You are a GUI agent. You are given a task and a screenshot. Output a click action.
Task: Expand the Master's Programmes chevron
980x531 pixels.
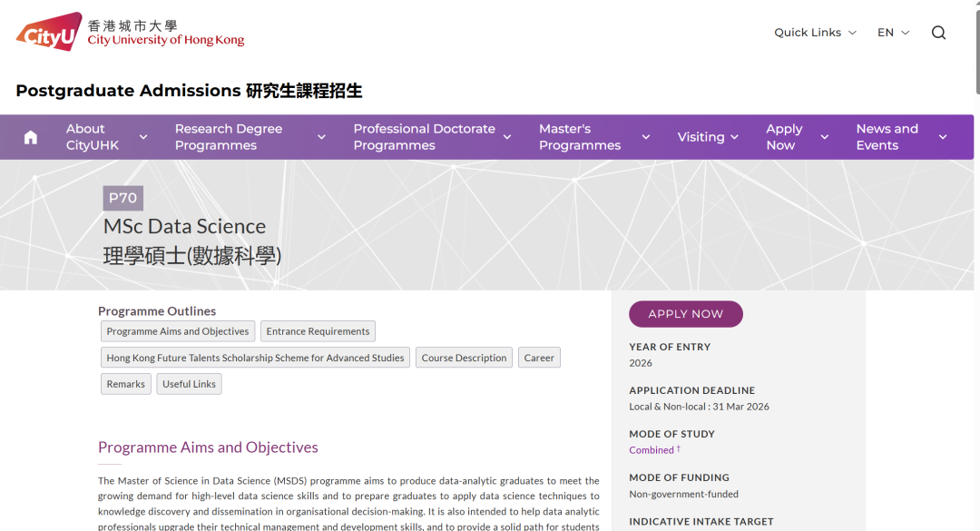point(646,137)
